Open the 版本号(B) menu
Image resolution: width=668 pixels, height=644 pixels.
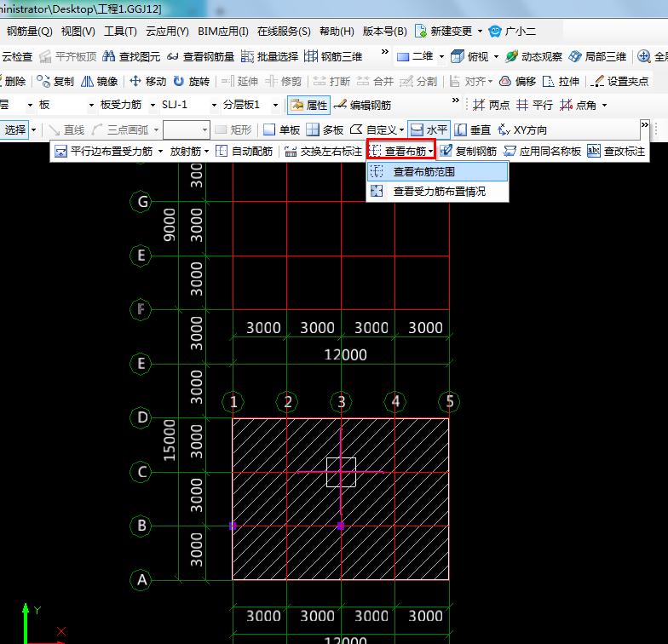(384, 31)
